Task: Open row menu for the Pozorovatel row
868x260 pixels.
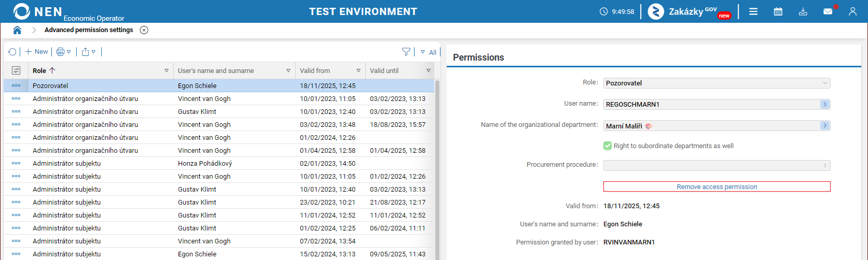Action: pos(16,85)
